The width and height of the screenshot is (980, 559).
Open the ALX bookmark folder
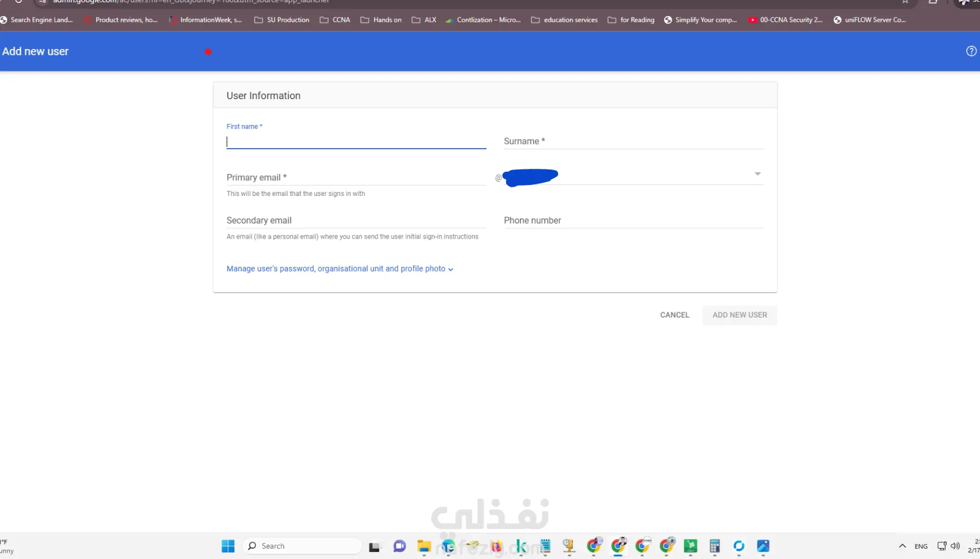coord(424,20)
